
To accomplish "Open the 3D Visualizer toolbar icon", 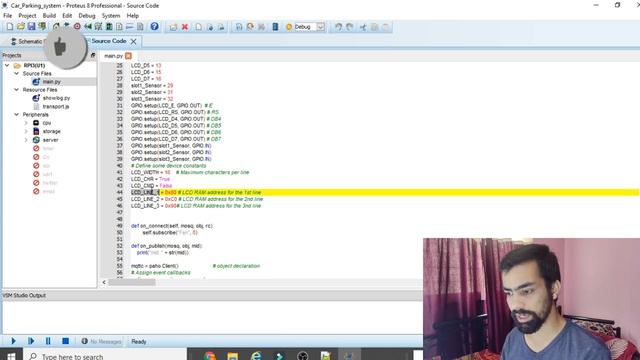I will 88,27.
